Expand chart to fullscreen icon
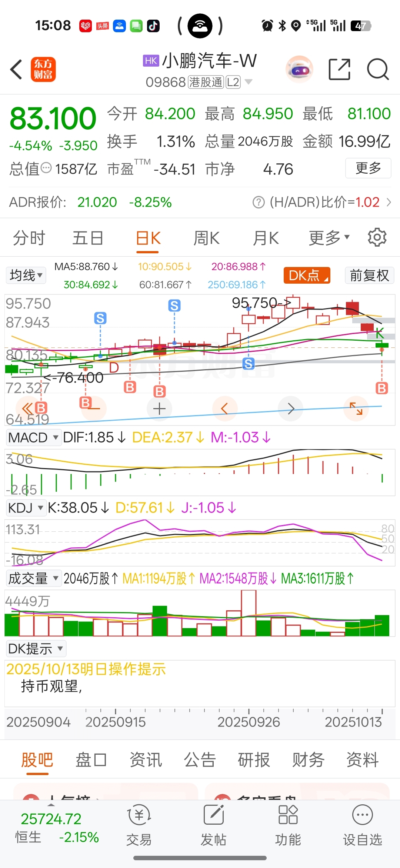400x868 pixels. 356,409
